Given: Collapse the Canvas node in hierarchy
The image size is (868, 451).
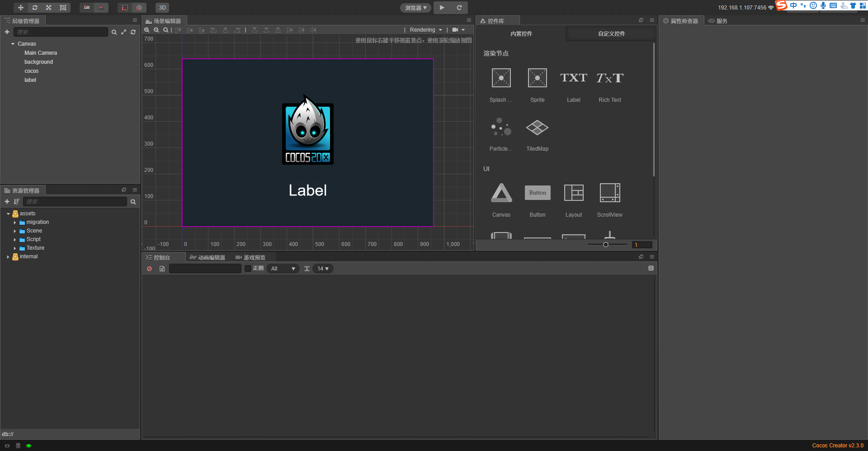Looking at the screenshot, I should click(x=13, y=44).
